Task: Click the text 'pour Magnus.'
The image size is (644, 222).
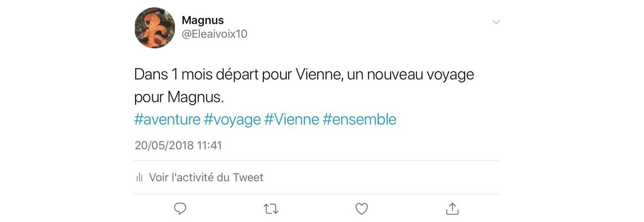Action: (x=179, y=97)
